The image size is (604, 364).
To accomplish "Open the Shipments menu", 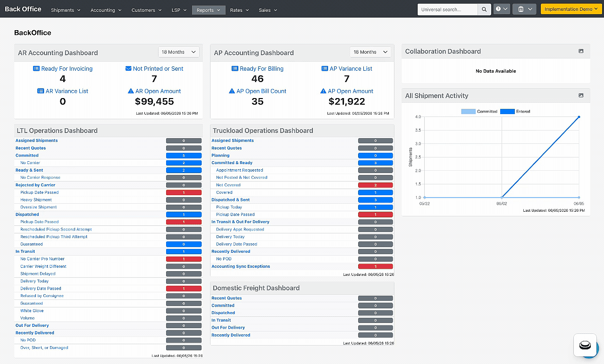I will [x=66, y=10].
